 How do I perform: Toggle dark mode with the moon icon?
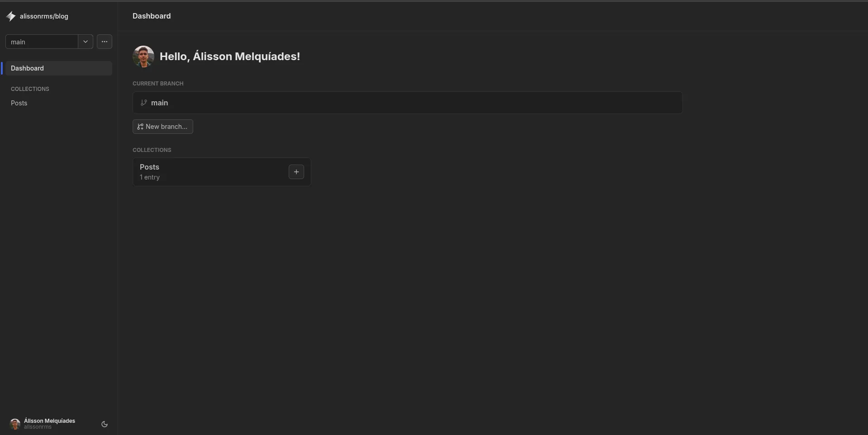coord(105,424)
